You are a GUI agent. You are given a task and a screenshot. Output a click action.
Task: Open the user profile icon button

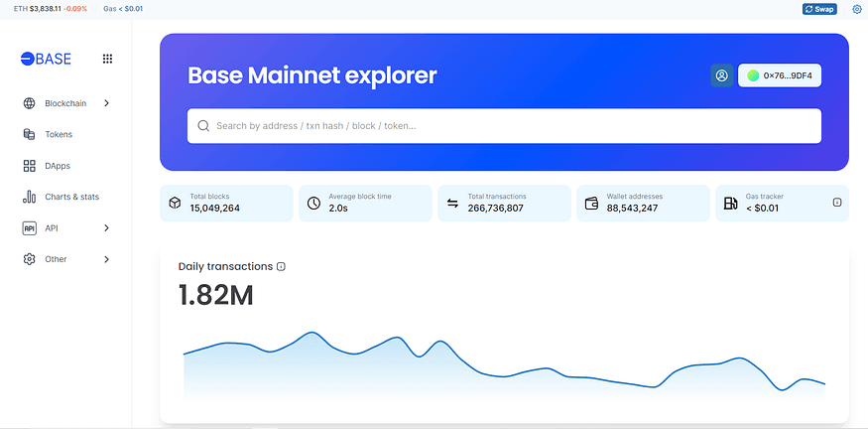(x=722, y=75)
